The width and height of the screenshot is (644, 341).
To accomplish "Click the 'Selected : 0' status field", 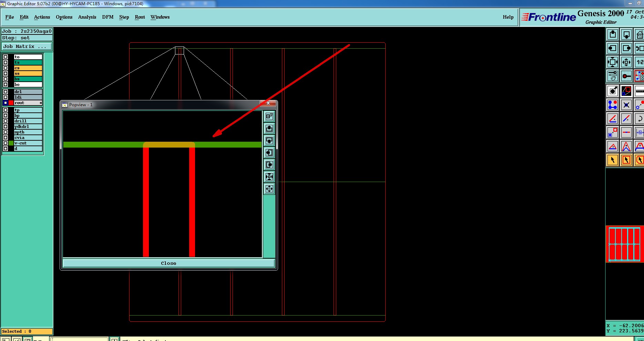I will tap(27, 331).
